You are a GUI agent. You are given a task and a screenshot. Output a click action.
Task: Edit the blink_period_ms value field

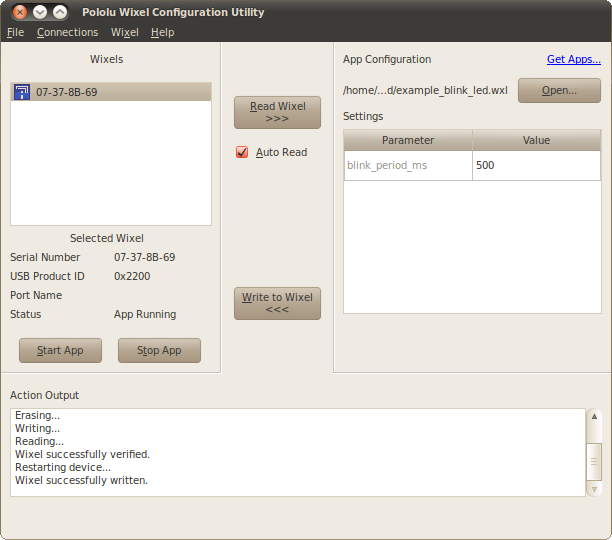click(x=536, y=165)
